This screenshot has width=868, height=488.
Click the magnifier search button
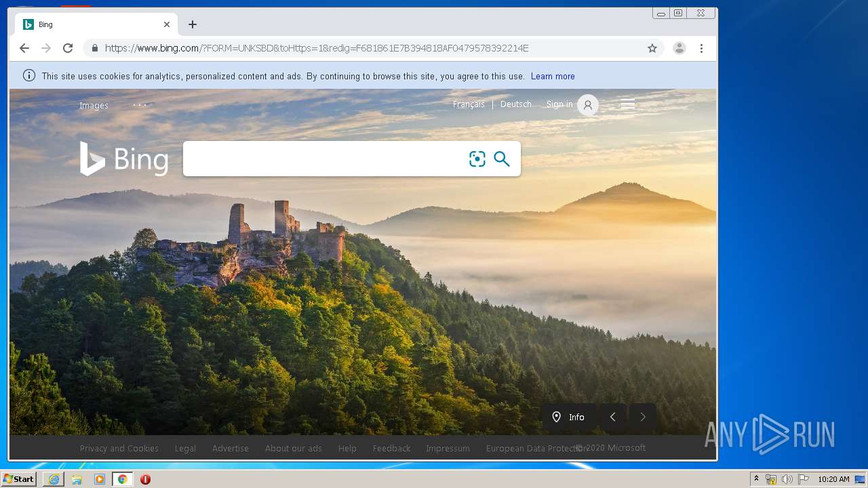[x=502, y=159]
